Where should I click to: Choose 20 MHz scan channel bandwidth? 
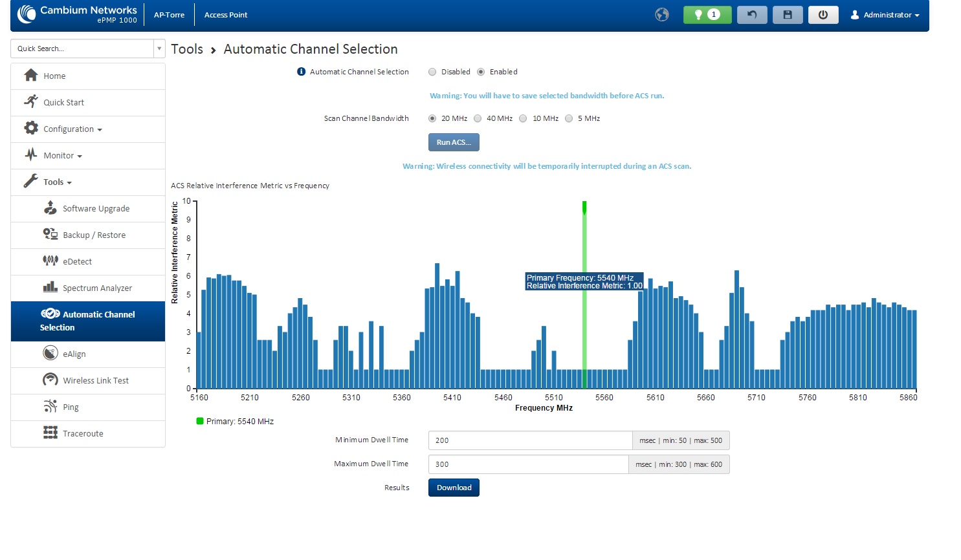(432, 118)
